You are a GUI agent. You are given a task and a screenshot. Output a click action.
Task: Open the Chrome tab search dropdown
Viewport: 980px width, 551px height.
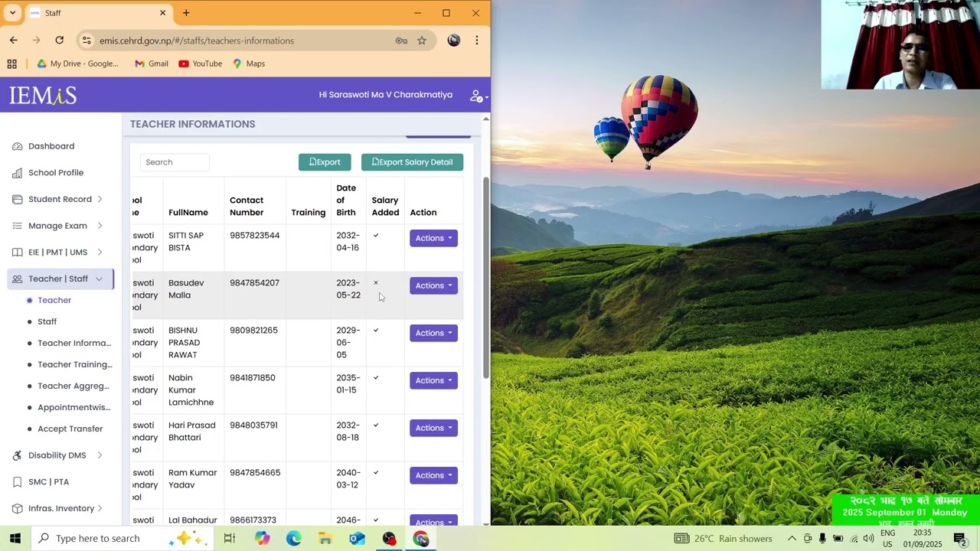(x=12, y=13)
